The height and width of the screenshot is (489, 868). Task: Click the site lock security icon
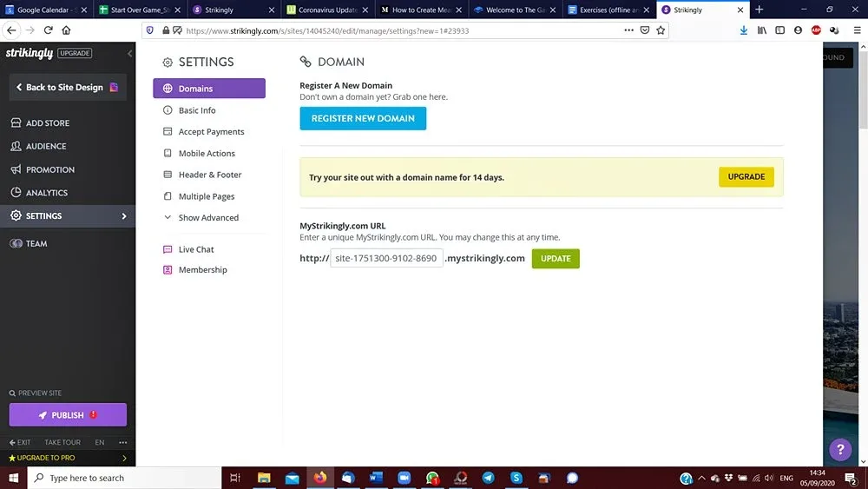[x=166, y=30]
